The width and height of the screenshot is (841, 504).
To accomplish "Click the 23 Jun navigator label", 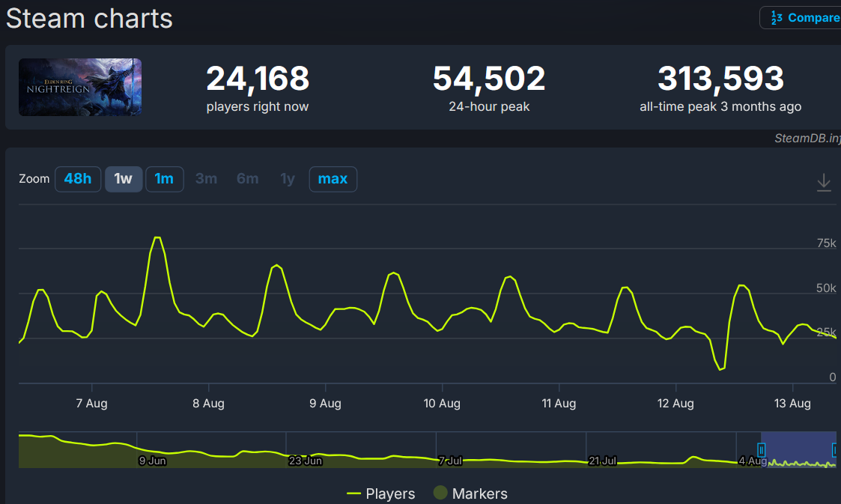I will tap(306, 461).
